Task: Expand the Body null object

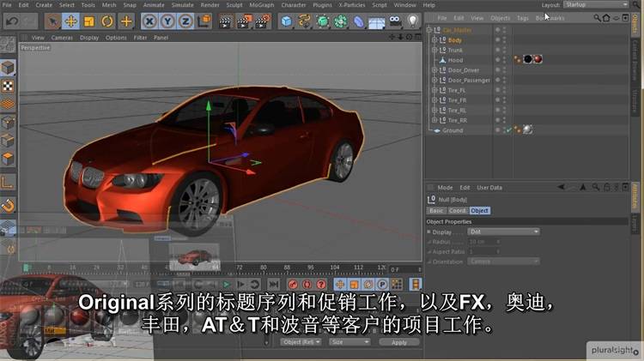Action: (434, 39)
